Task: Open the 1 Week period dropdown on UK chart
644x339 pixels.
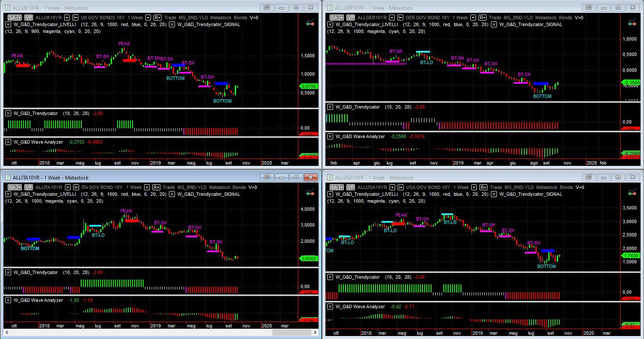Action: (148, 18)
